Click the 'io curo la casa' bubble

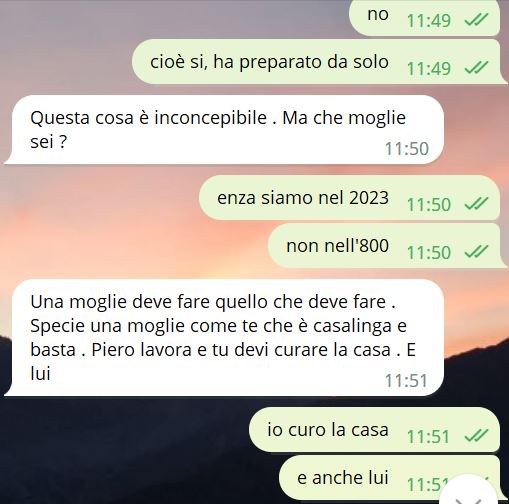tap(374, 430)
